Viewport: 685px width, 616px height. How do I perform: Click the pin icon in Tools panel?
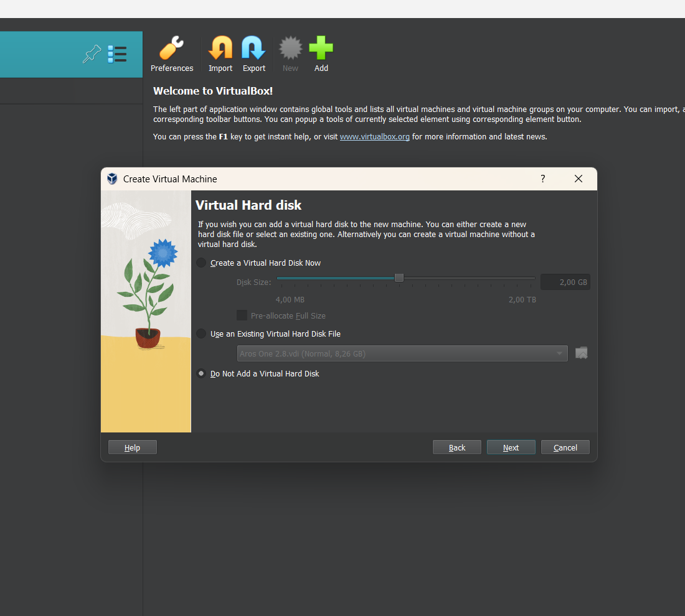point(92,54)
